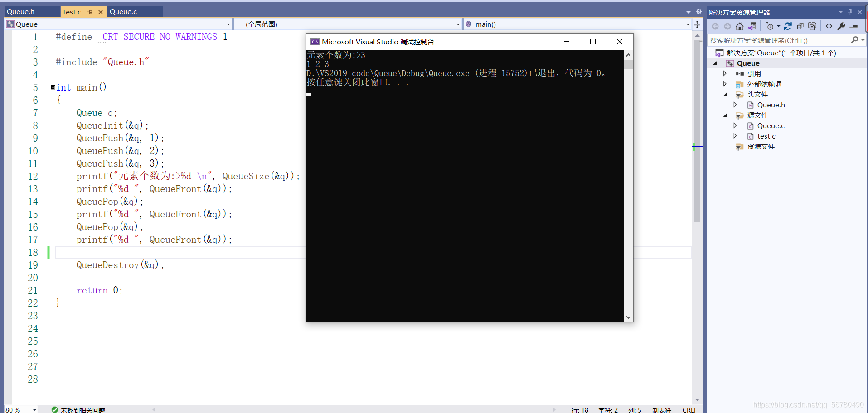The width and height of the screenshot is (868, 413).
Task: Collapse the 源文件 filter arrow
Action: click(725, 115)
